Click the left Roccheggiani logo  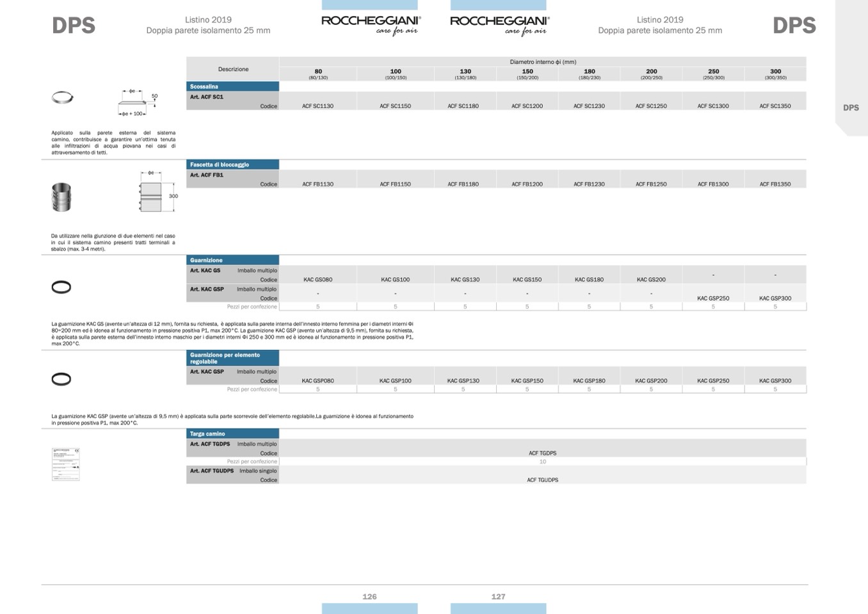tap(371, 25)
